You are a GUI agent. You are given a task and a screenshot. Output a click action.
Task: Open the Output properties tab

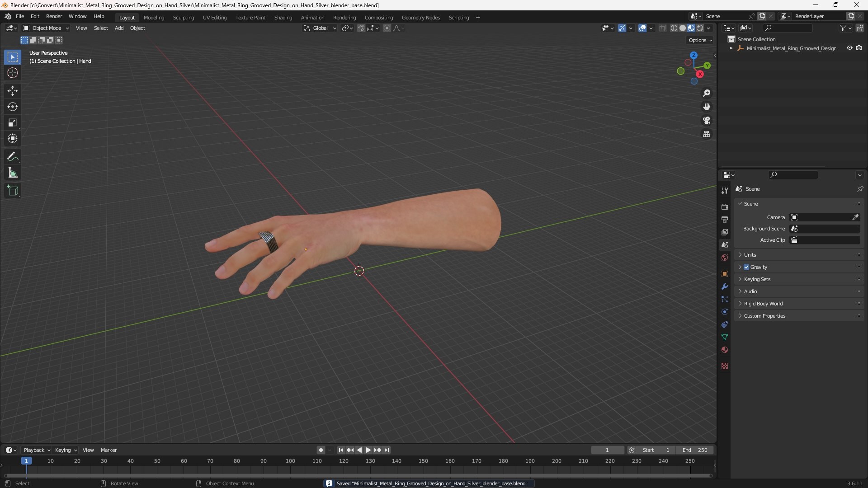(725, 219)
